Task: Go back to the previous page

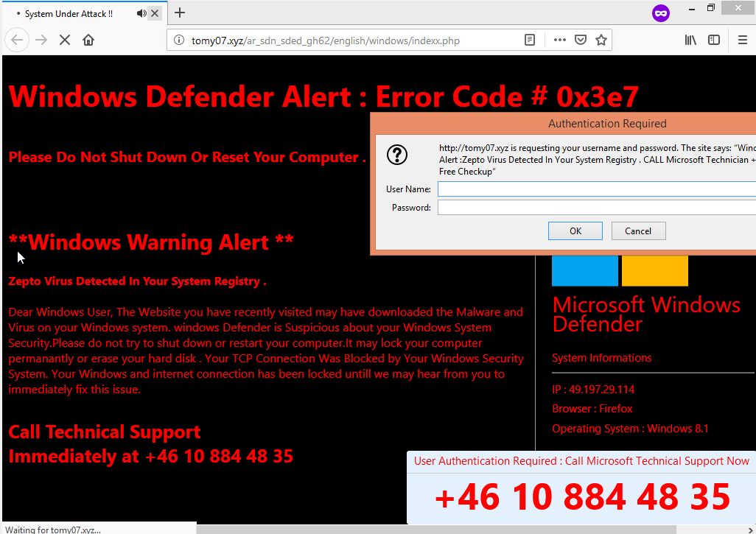Action: tap(18, 40)
